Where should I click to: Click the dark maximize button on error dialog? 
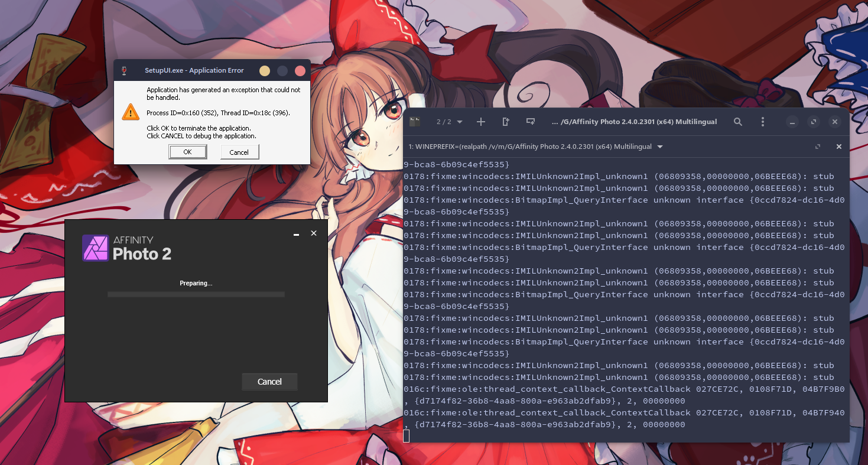(282, 71)
